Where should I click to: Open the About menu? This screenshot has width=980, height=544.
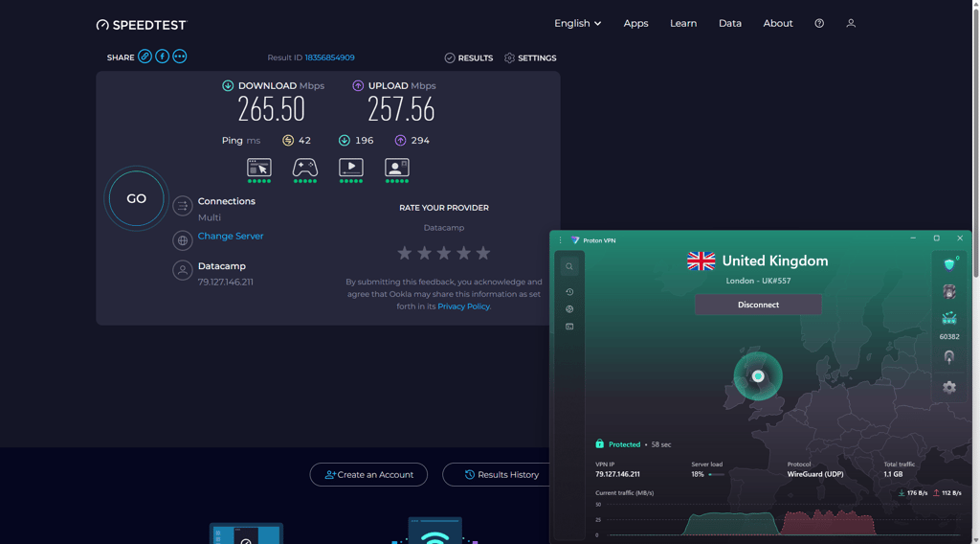[x=777, y=23]
